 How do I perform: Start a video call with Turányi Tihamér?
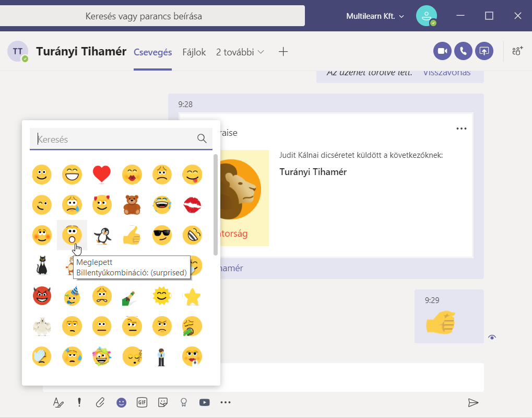(x=443, y=51)
